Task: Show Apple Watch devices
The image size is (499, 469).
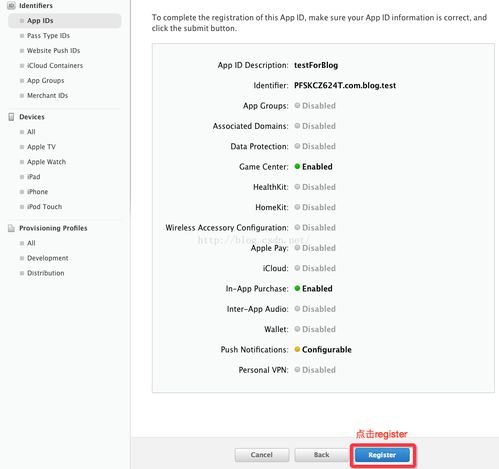Action: point(46,162)
